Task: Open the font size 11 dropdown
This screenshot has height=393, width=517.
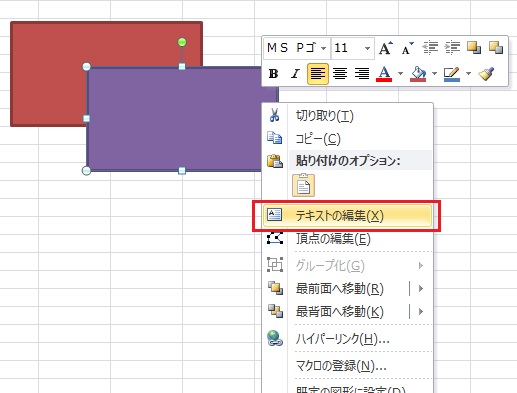Action: click(x=367, y=48)
